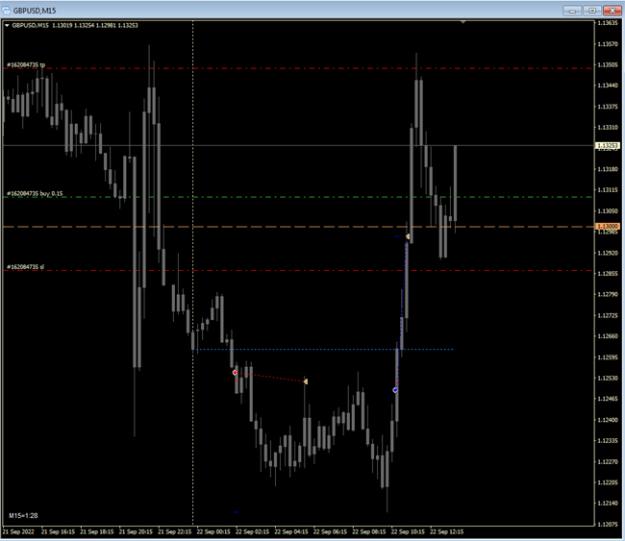The image size is (625, 541).
Task: Click the 22 Sep 12:15 time axis label
Action: (x=446, y=531)
